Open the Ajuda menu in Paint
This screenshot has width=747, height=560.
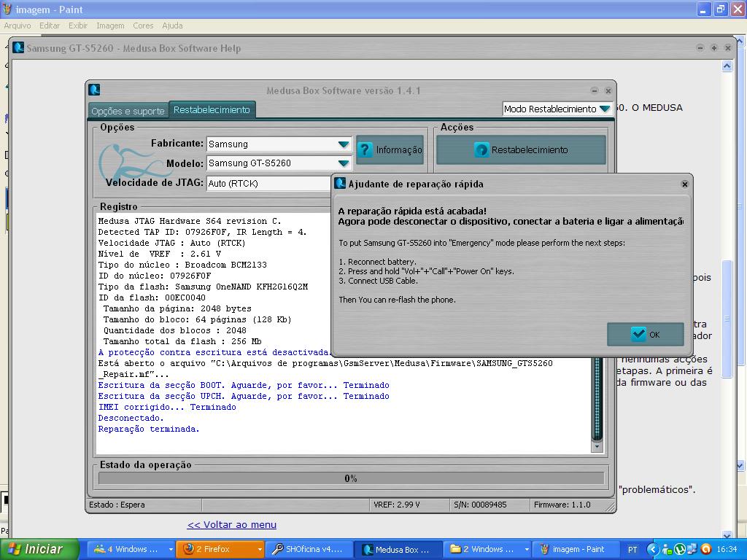(172, 26)
